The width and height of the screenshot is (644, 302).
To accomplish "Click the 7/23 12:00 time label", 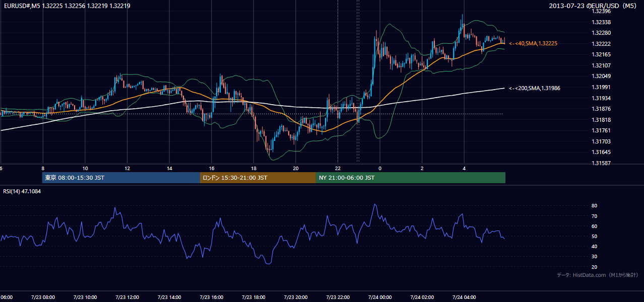I will (127, 297).
